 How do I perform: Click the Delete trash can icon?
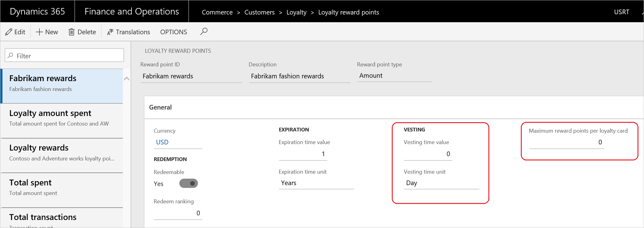click(x=71, y=32)
